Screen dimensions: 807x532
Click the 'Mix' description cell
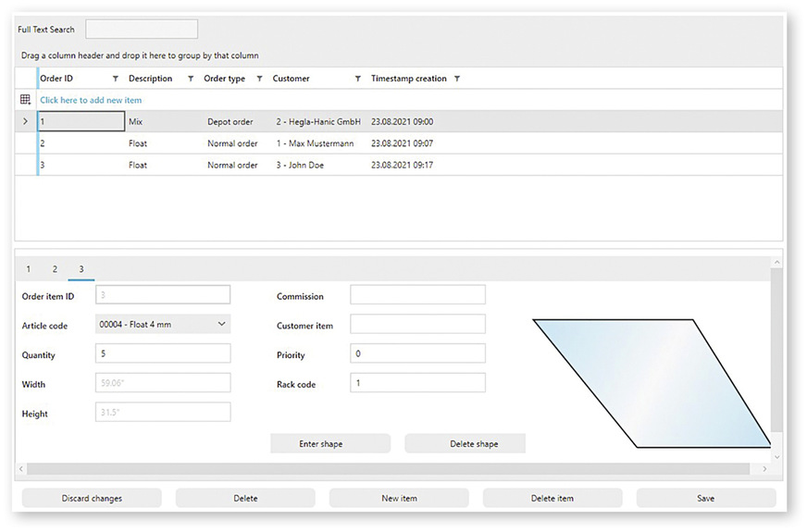[x=135, y=122]
